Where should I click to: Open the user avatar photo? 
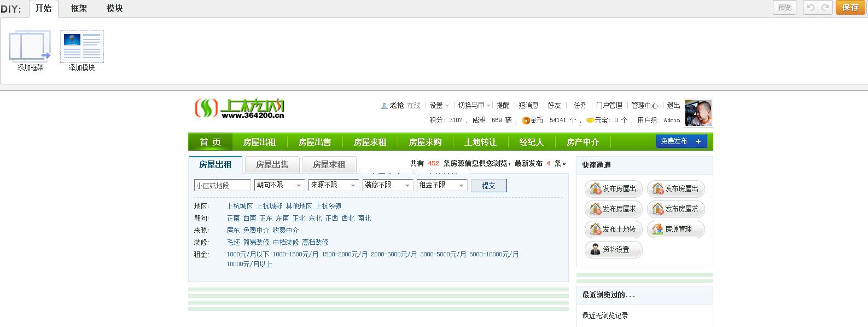[698, 113]
